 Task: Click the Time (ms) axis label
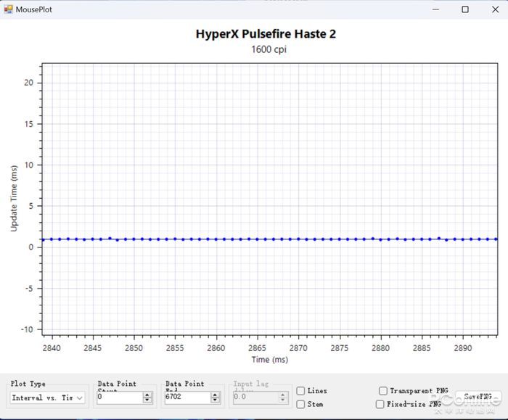tap(270, 360)
